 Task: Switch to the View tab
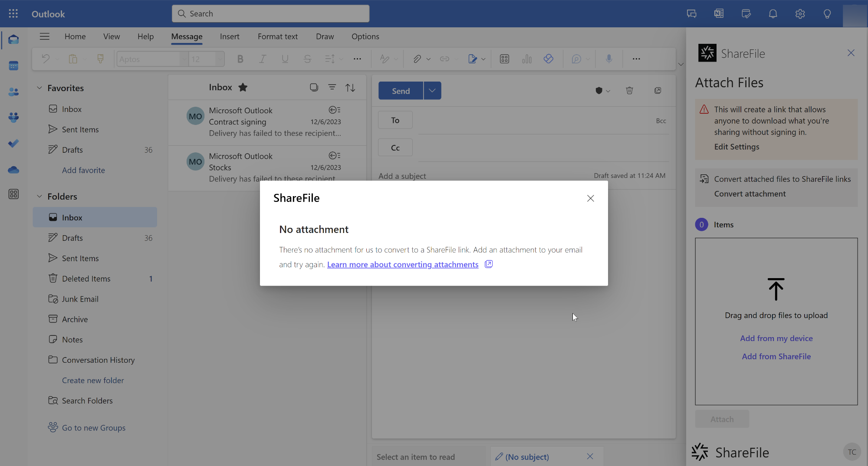[112, 36]
